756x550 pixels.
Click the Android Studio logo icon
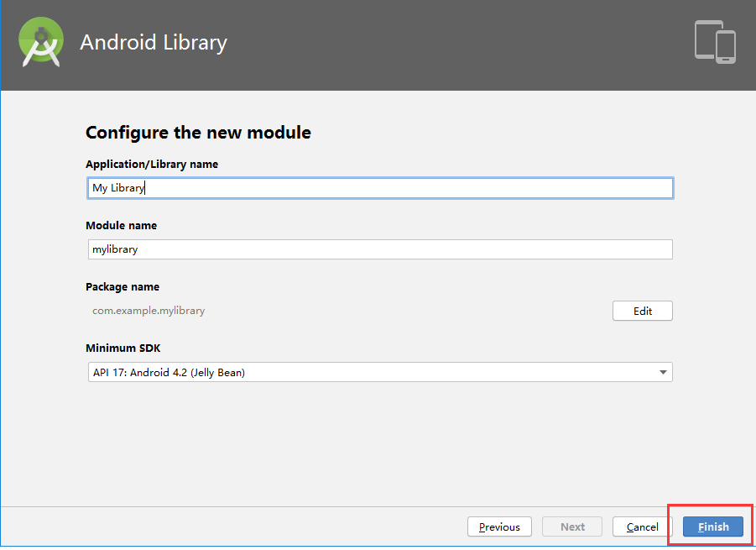(x=41, y=42)
